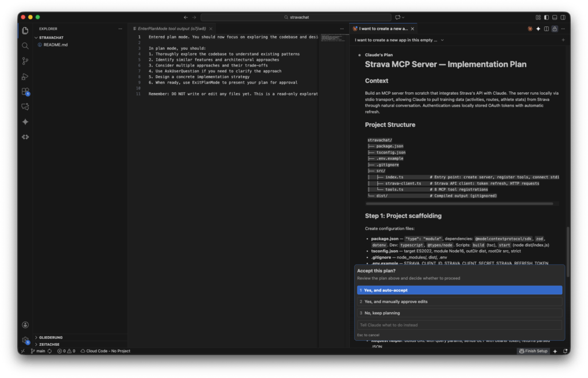Start a new Claude conversation with plus icon

563,40
